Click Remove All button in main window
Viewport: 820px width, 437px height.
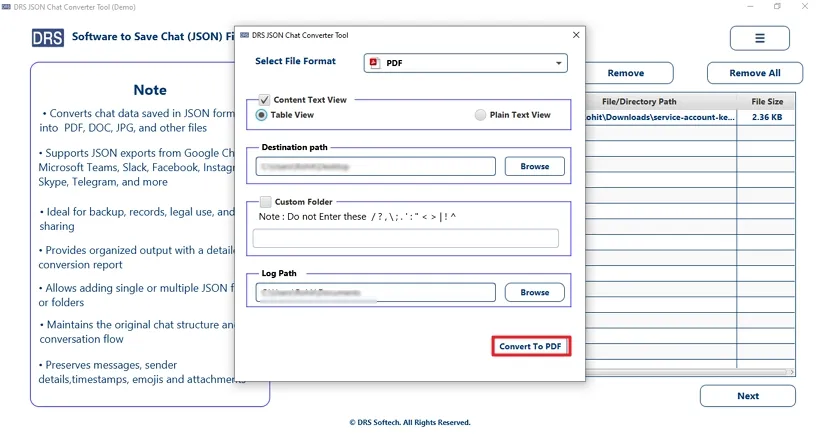pos(755,73)
